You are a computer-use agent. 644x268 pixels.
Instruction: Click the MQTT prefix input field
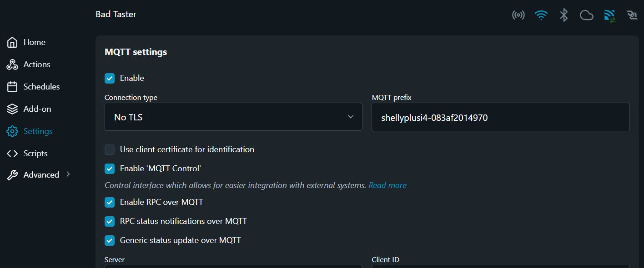coord(500,117)
